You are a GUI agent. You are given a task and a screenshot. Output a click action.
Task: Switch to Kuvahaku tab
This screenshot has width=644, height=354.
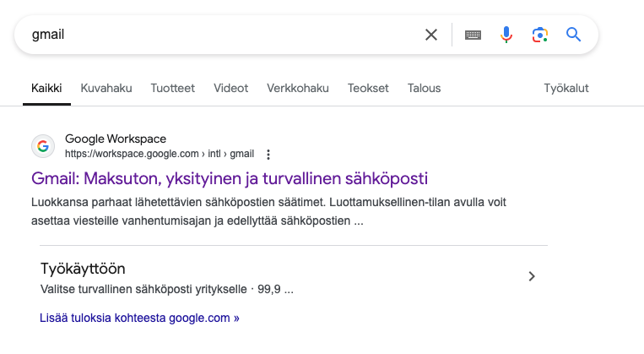(106, 88)
